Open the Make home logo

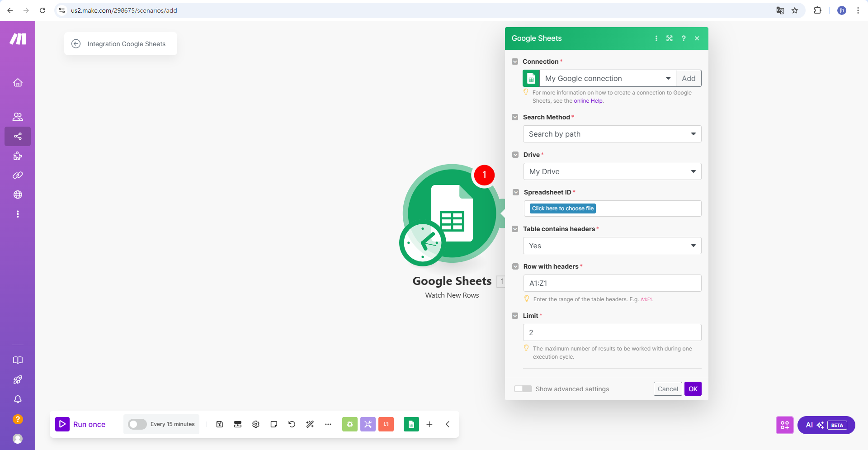[x=18, y=39]
